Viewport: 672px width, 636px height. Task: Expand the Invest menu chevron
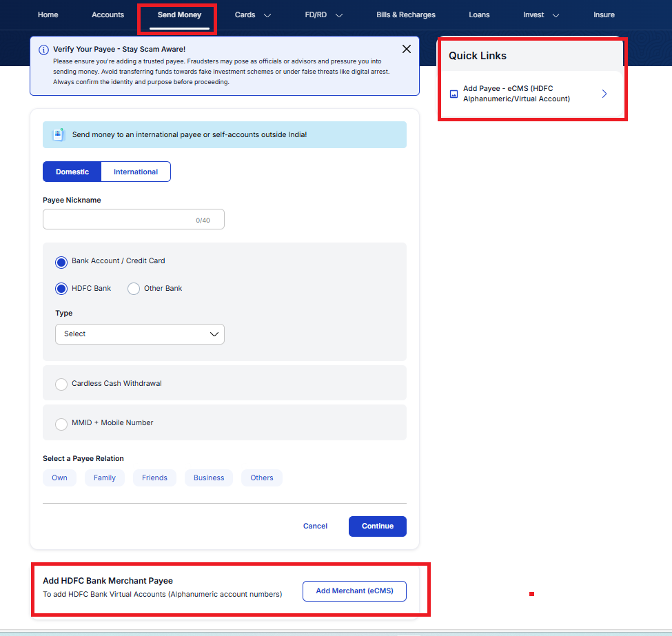point(556,15)
